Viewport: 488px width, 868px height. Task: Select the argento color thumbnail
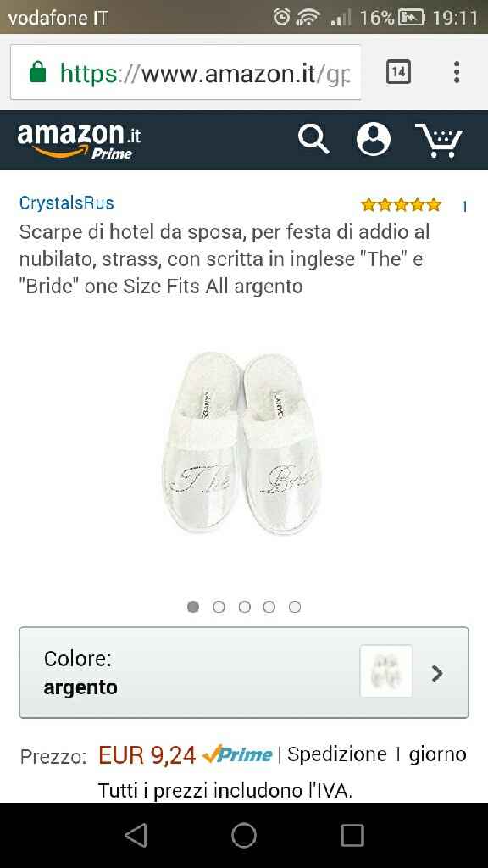pos(385,672)
